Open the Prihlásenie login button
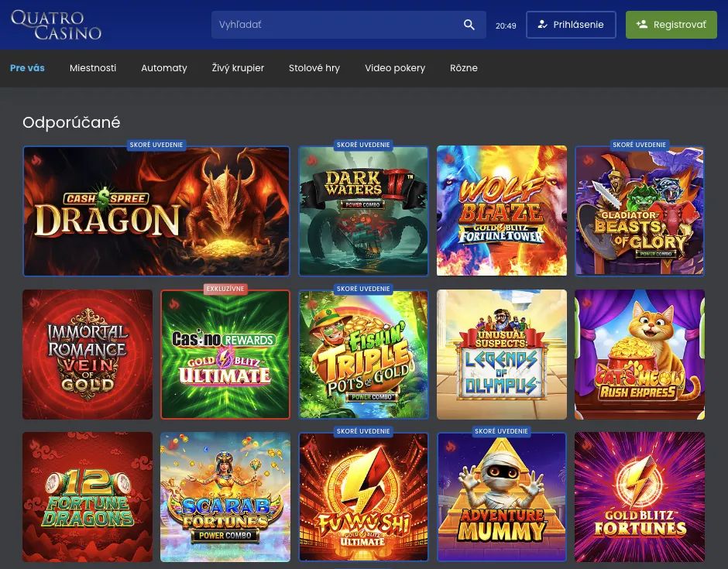 [571, 25]
